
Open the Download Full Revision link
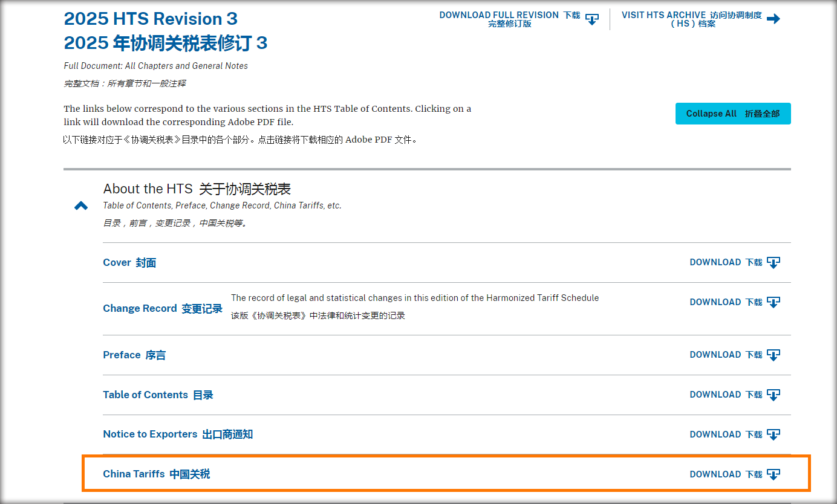click(510, 19)
